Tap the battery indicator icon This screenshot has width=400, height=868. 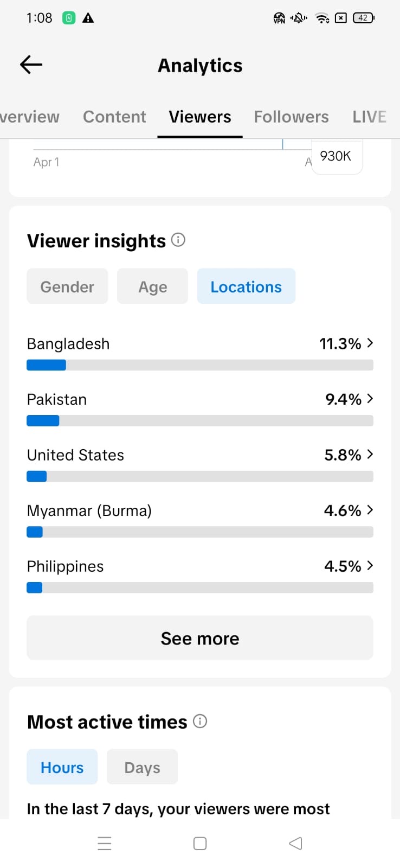click(x=363, y=18)
